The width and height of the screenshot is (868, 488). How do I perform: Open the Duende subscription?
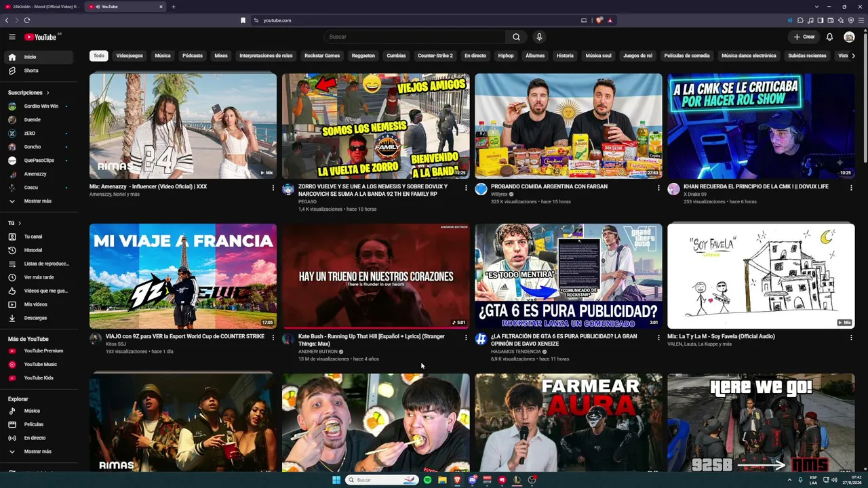point(39,120)
